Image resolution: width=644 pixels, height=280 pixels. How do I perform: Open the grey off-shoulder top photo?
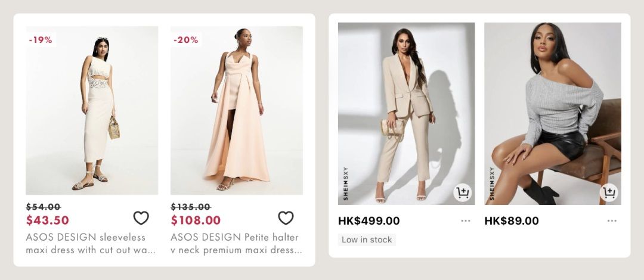552,114
